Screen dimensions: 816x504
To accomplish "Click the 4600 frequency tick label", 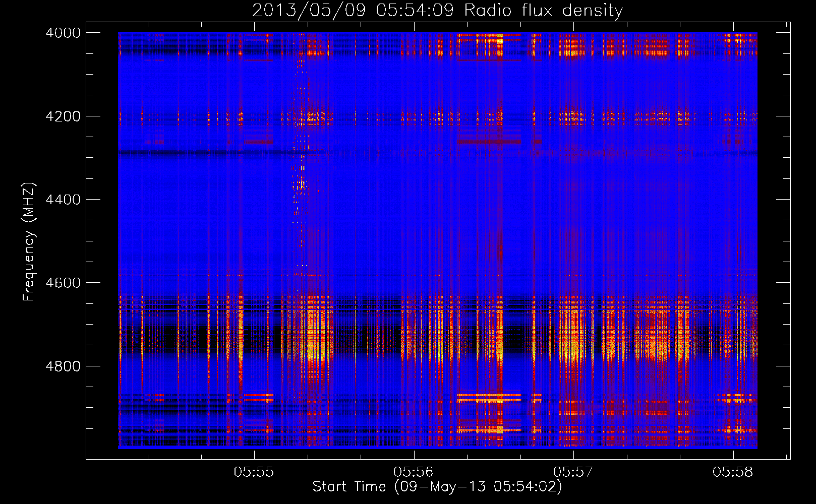I will tap(63, 283).
